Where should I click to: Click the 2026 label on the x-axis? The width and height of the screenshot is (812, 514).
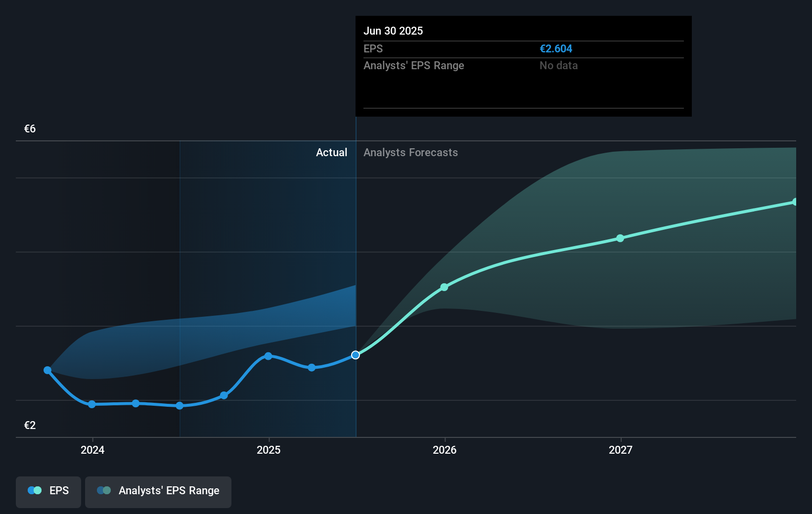click(444, 450)
